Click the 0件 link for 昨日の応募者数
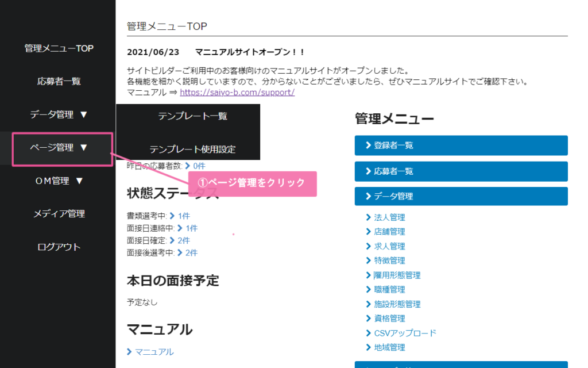This screenshot has width=588, height=368. coord(199,166)
